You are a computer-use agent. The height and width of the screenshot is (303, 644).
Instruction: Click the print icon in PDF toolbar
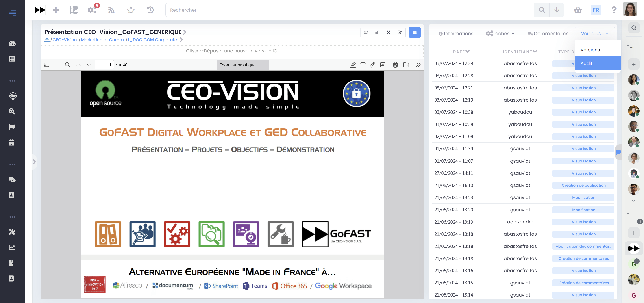click(x=395, y=65)
